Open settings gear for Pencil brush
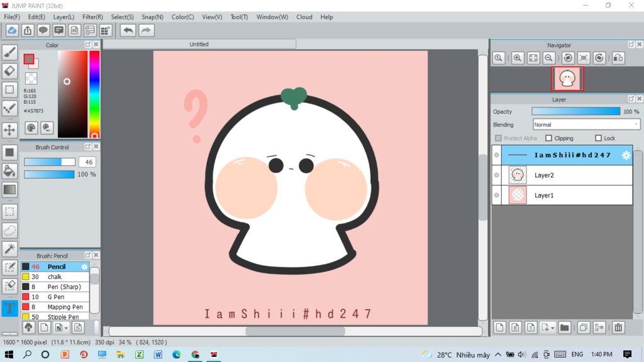The height and width of the screenshot is (362, 644). tap(84, 266)
